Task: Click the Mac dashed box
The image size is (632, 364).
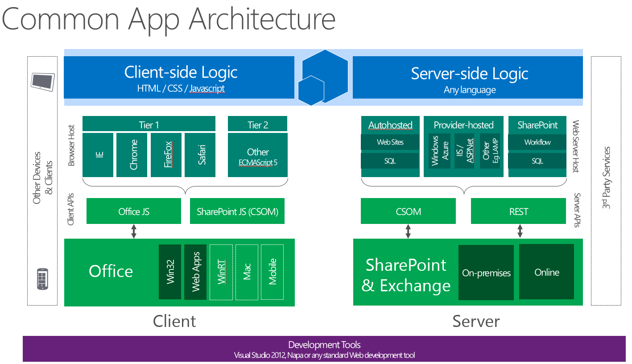Action: pyautogui.click(x=247, y=272)
